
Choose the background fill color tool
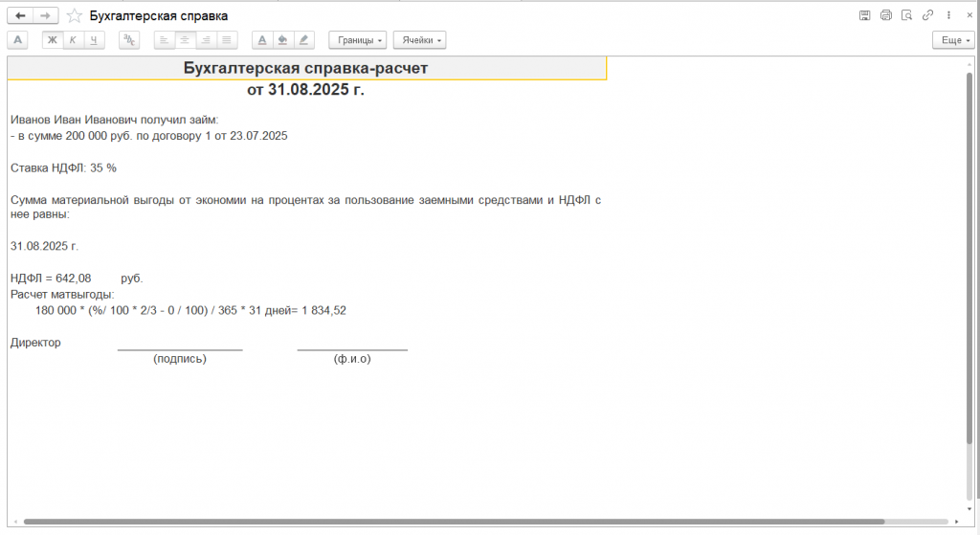point(283,40)
